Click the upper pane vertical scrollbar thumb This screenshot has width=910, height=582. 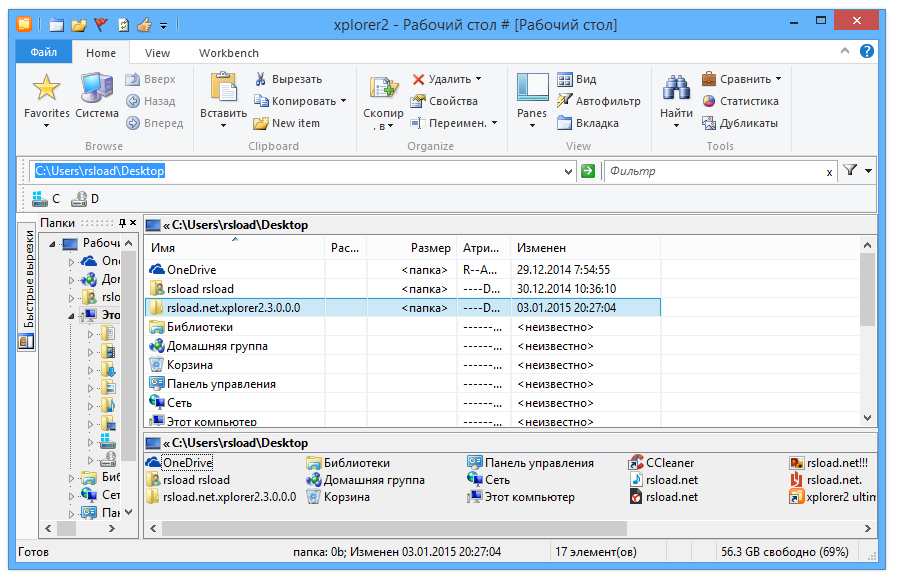(x=868, y=289)
